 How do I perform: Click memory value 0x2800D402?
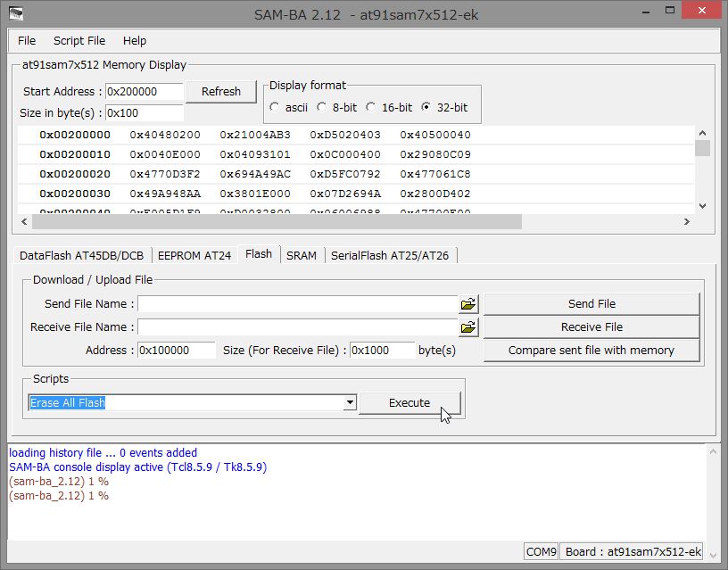(x=435, y=194)
